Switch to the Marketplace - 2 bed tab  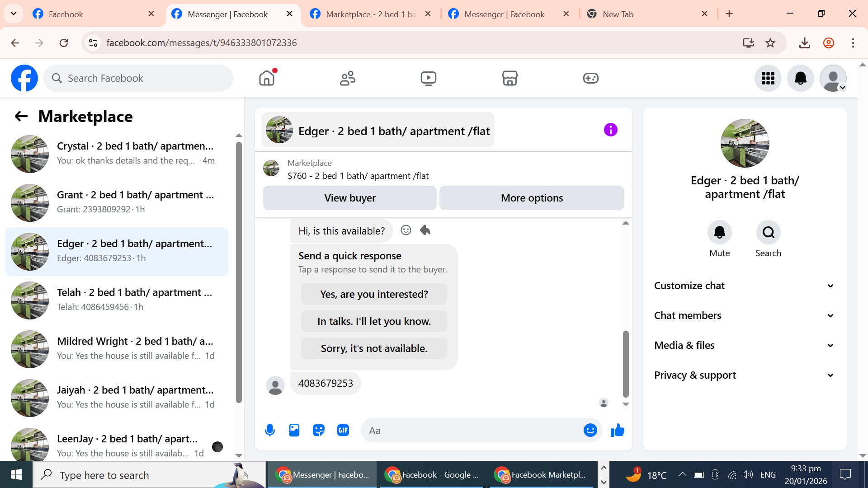tap(371, 14)
